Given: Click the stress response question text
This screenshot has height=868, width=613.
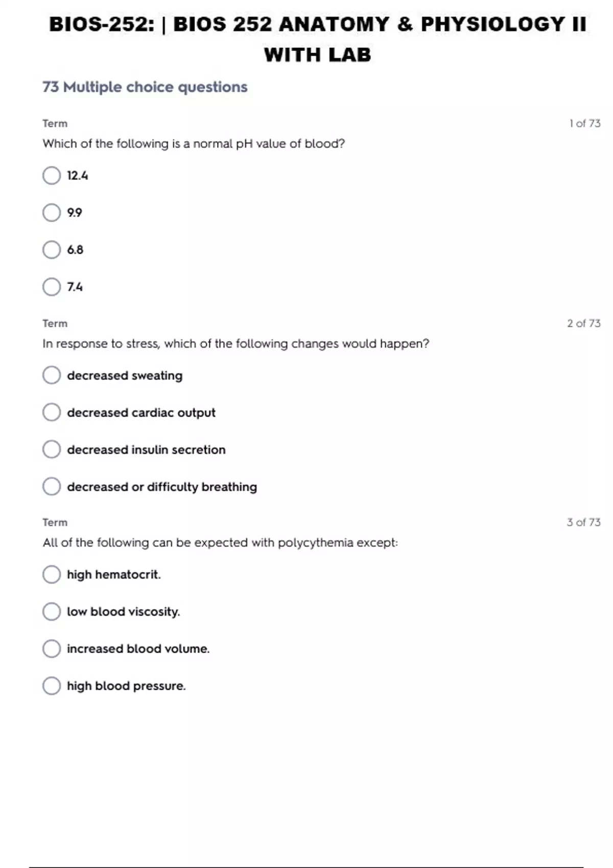Looking at the screenshot, I should [235, 344].
